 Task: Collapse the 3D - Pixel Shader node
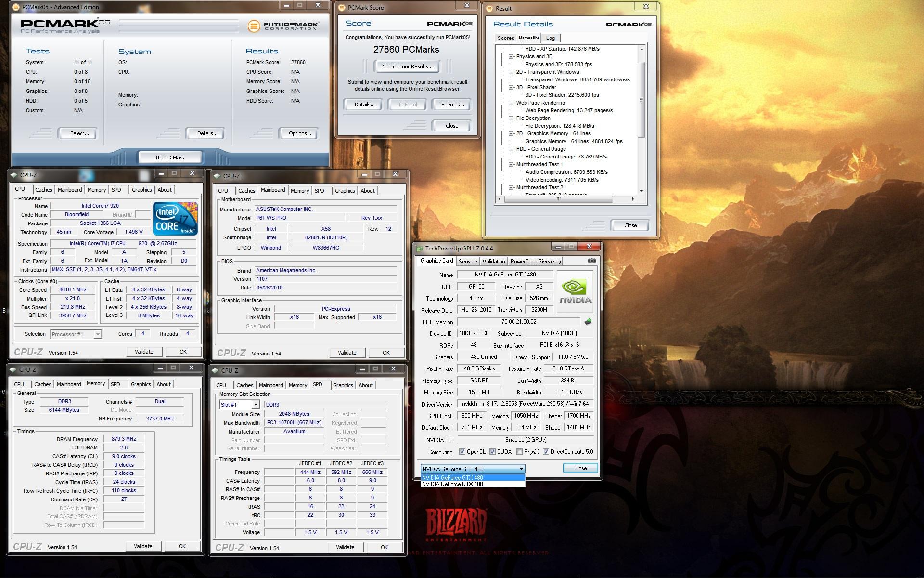point(511,87)
